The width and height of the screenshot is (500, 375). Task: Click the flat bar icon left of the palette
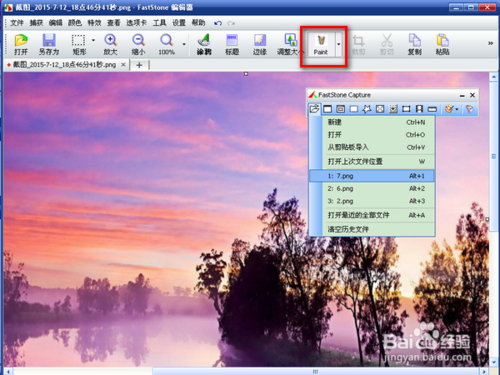[432, 109]
